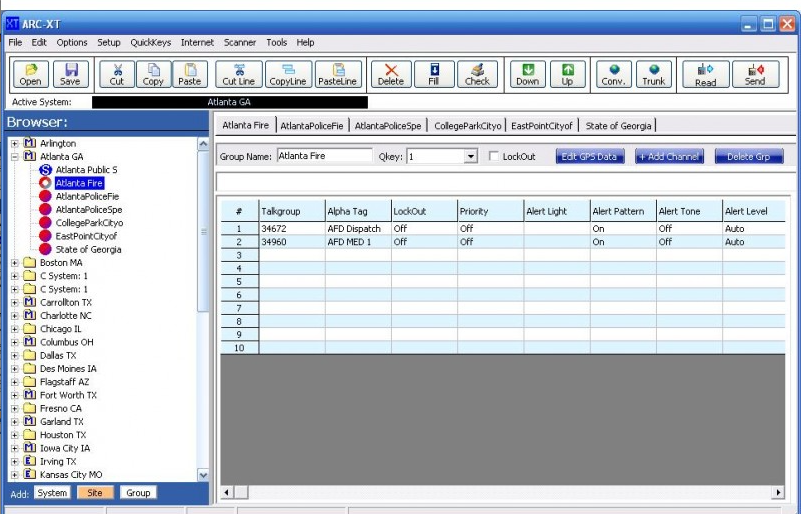Select row number 5 header

point(240,282)
